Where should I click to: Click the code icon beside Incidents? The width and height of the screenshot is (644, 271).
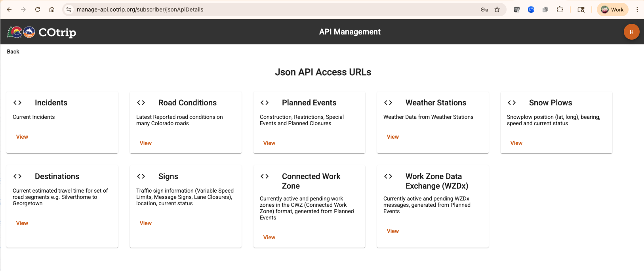click(x=17, y=103)
